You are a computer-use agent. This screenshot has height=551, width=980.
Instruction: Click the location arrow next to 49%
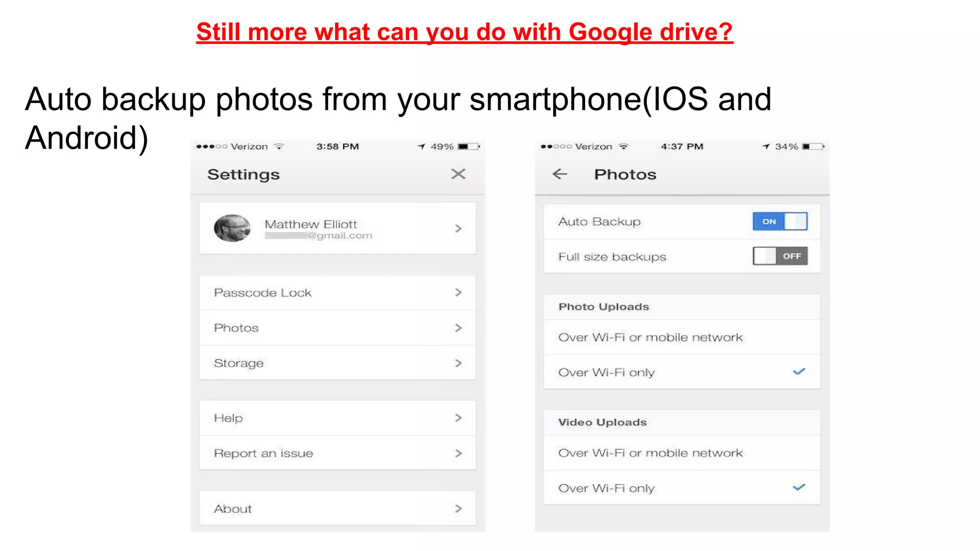tap(421, 146)
